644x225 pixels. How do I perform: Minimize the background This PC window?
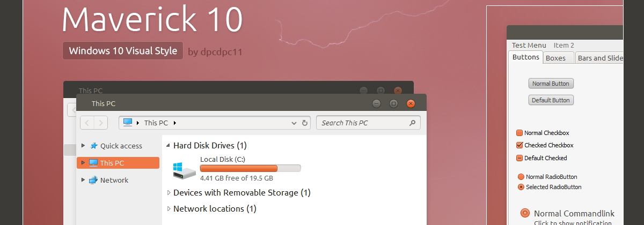[364, 91]
